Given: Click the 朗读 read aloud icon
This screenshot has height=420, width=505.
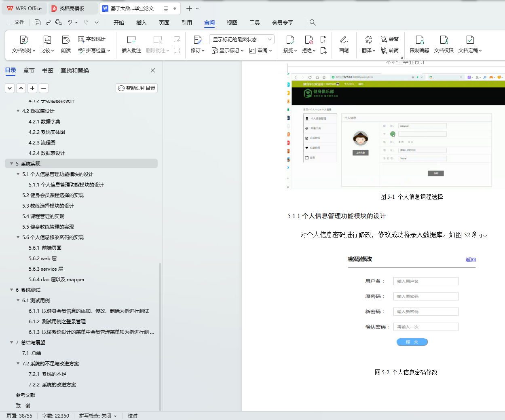Looking at the screenshot, I should pyautogui.click(x=66, y=40).
